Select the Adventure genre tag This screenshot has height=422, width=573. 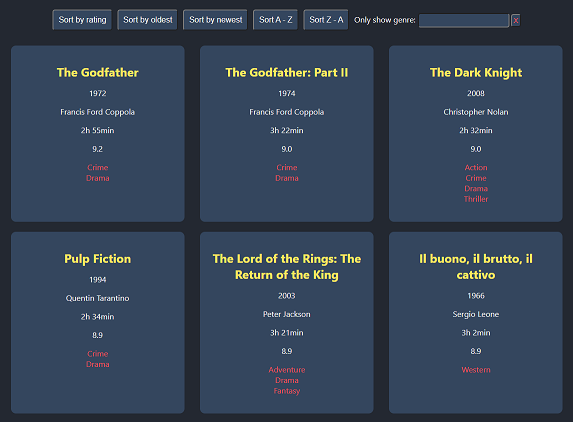click(x=286, y=370)
